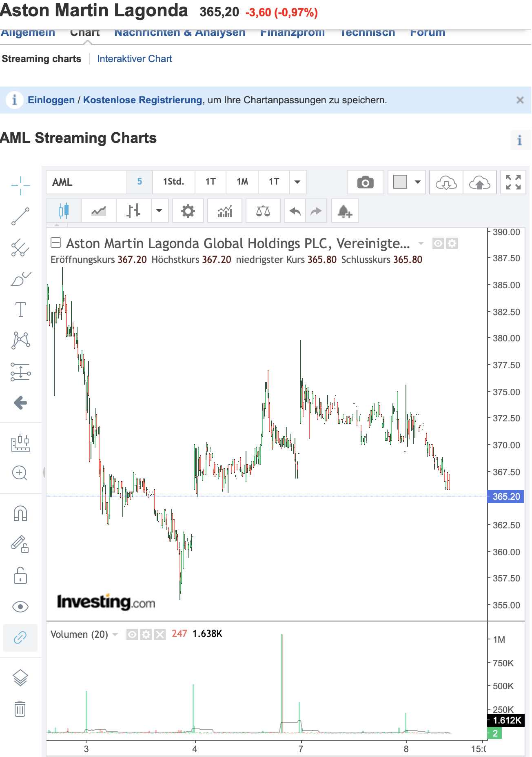Image resolution: width=532 pixels, height=757 pixels.
Task: Select the prediction and measurement tool
Action: [20, 372]
